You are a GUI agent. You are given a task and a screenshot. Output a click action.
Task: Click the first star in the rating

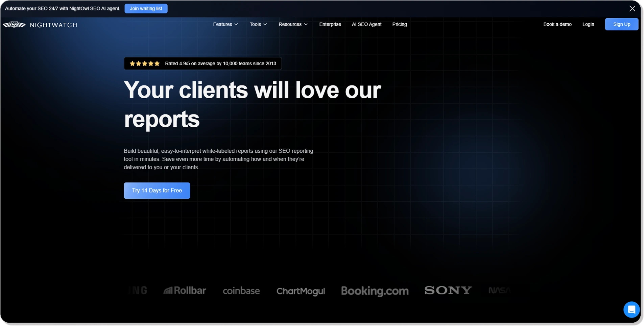(132, 64)
